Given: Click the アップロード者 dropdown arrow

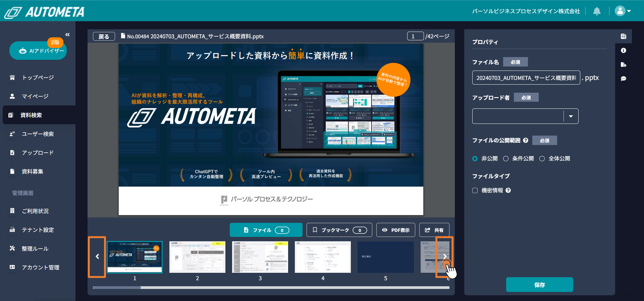Looking at the screenshot, I should point(571,116).
